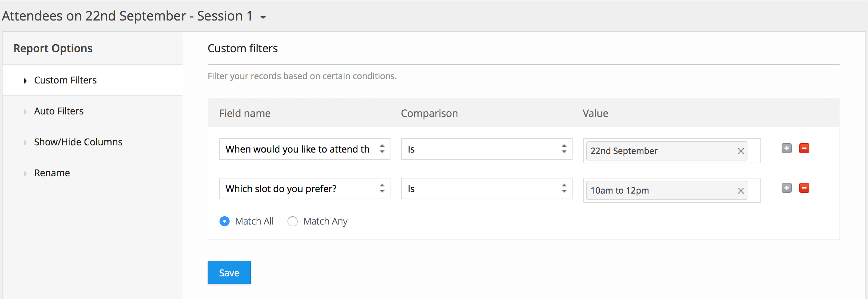Open Rename option
This screenshot has width=868, height=299.
click(x=52, y=173)
